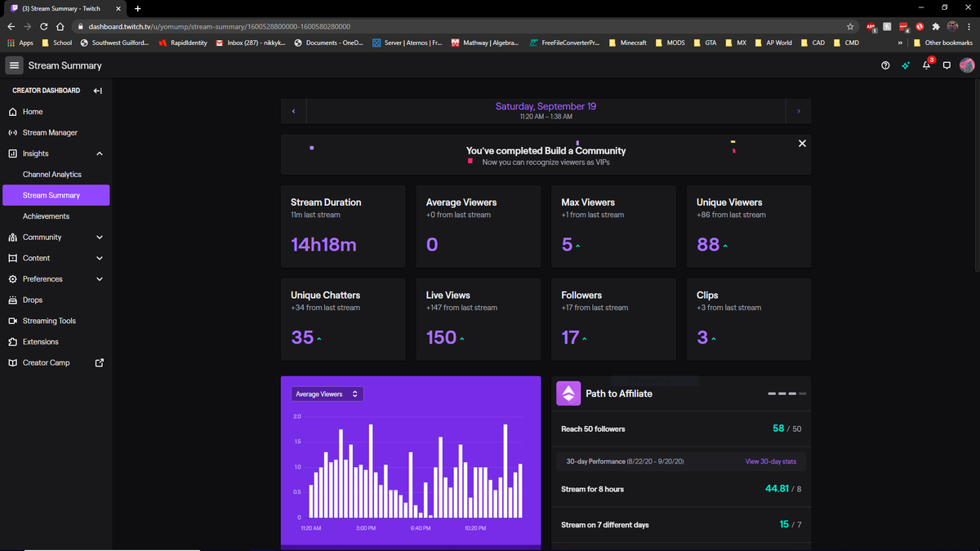Click the address bar URL

pyautogui.click(x=219, y=26)
